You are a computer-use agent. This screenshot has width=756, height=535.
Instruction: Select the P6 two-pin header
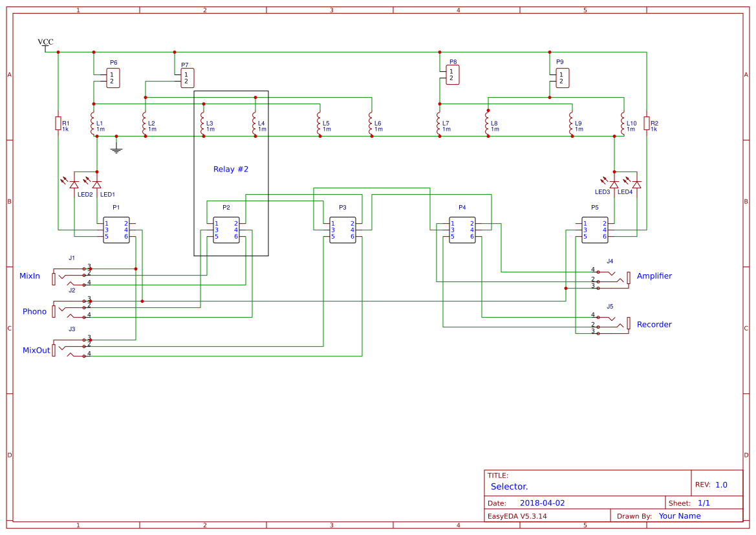[113, 78]
